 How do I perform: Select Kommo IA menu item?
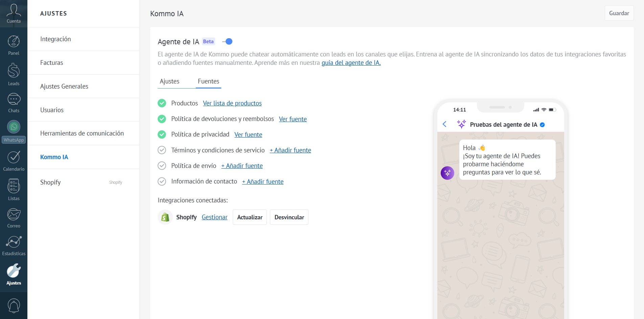[83, 157]
